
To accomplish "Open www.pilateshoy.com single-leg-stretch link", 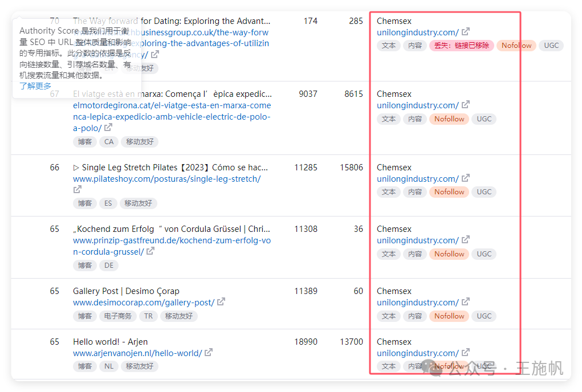I will [166, 179].
